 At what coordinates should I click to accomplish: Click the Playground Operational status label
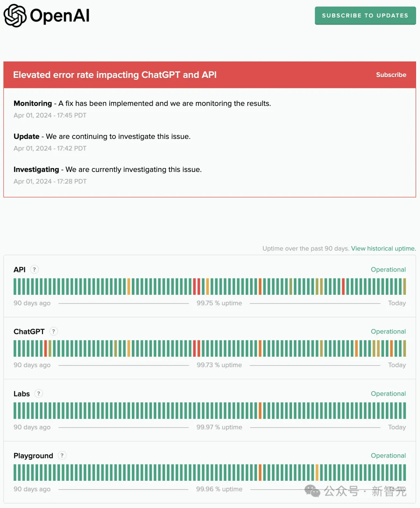(x=388, y=455)
